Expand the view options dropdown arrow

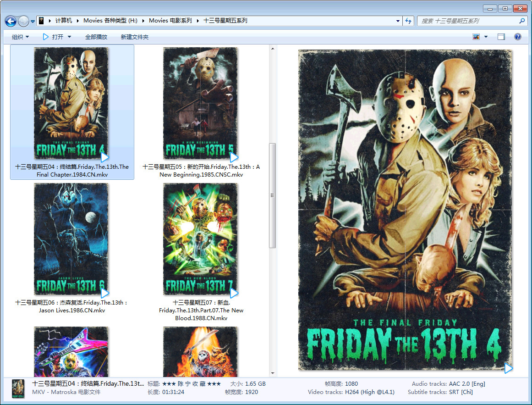(x=486, y=37)
